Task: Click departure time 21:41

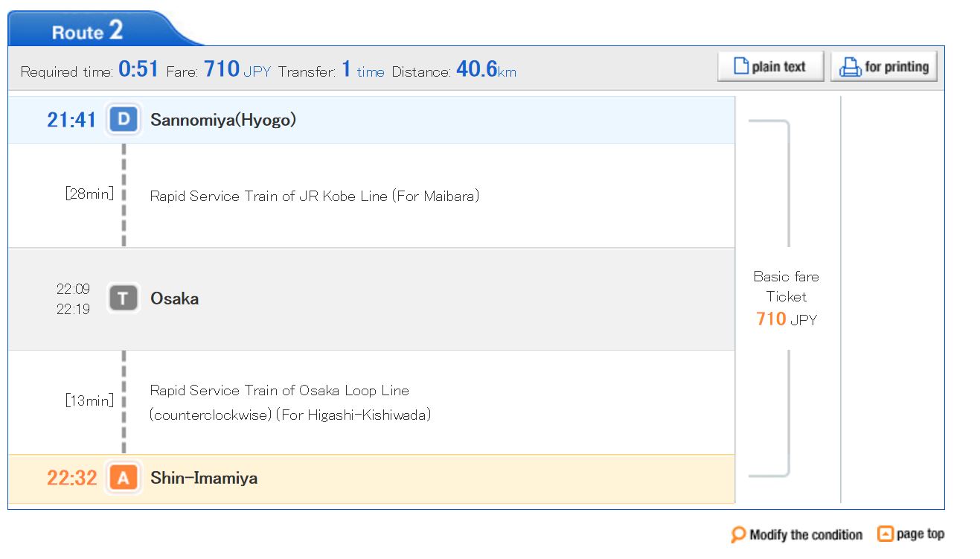Action: click(x=72, y=120)
